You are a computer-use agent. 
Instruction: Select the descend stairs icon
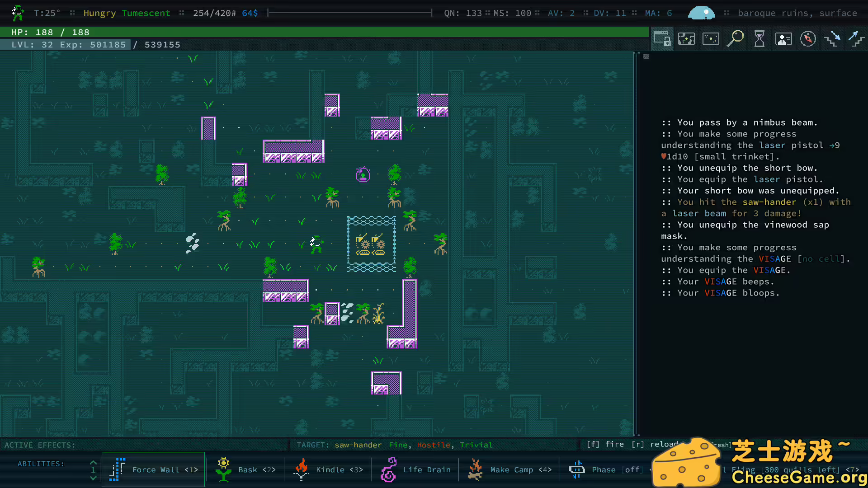(x=832, y=38)
